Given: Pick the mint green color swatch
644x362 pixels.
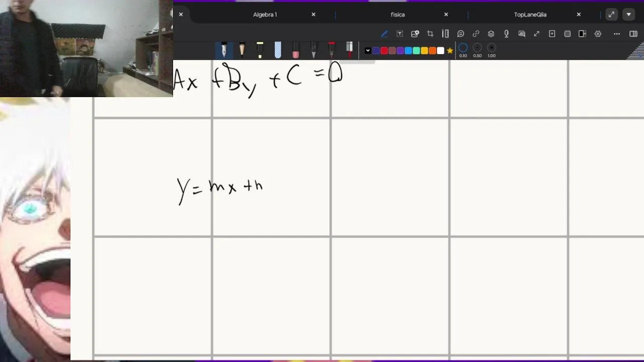Looking at the screenshot, I should pos(416,51).
